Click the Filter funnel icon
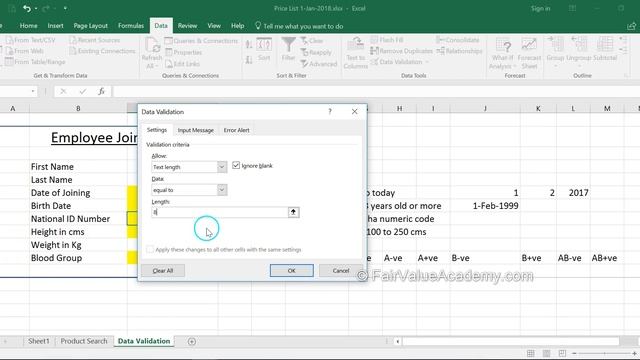 coord(289,45)
